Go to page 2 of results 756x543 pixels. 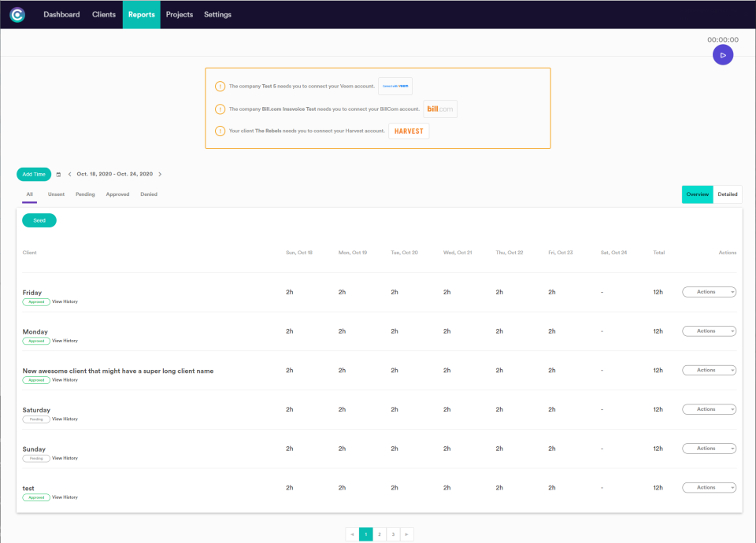(x=380, y=534)
